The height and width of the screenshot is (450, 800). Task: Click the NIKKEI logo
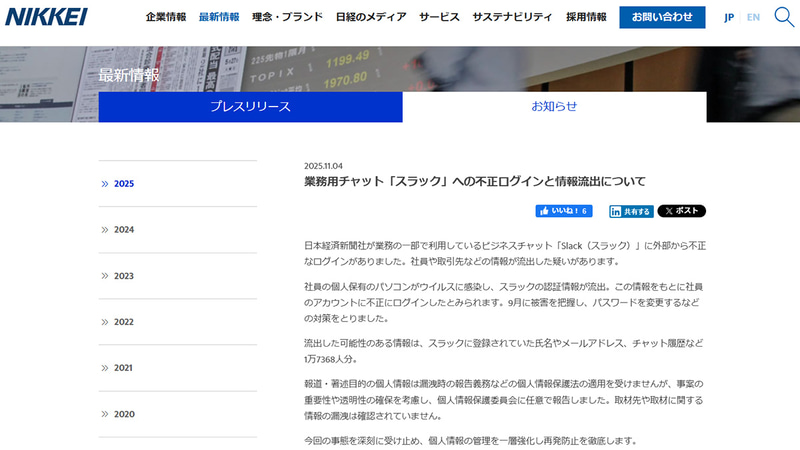point(46,17)
